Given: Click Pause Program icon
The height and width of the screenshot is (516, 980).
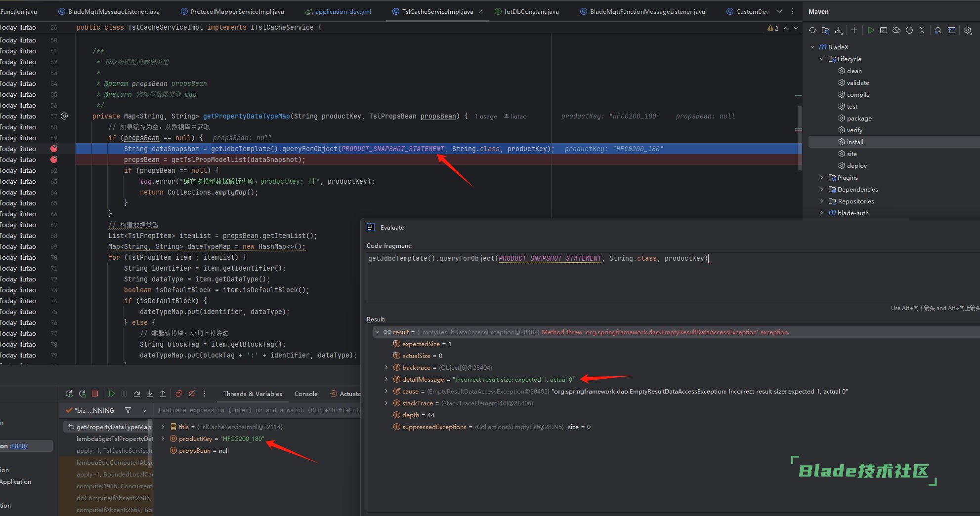Looking at the screenshot, I should click(x=124, y=394).
